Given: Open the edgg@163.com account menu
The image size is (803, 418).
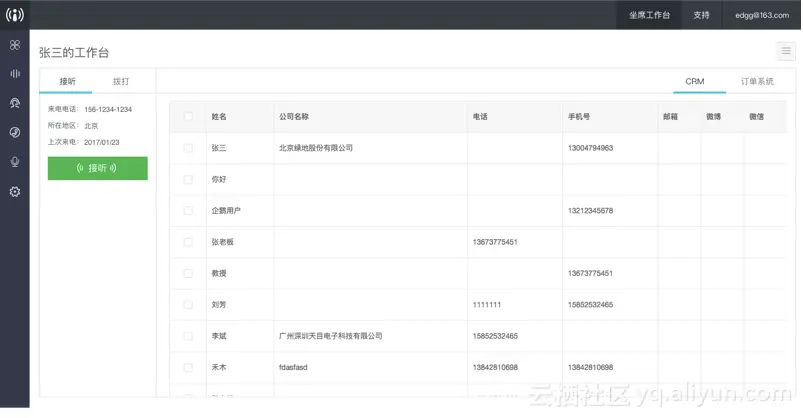Looking at the screenshot, I should [x=762, y=15].
